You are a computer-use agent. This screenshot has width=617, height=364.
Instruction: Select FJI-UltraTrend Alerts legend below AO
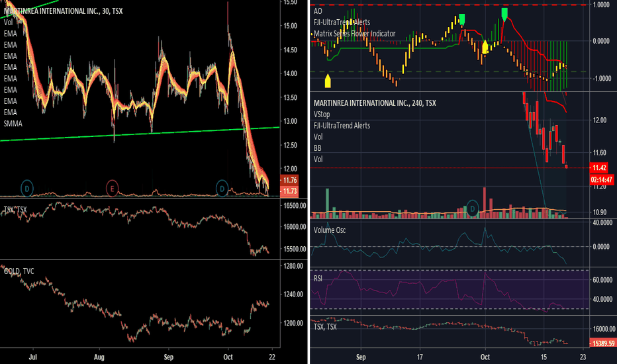point(342,23)
